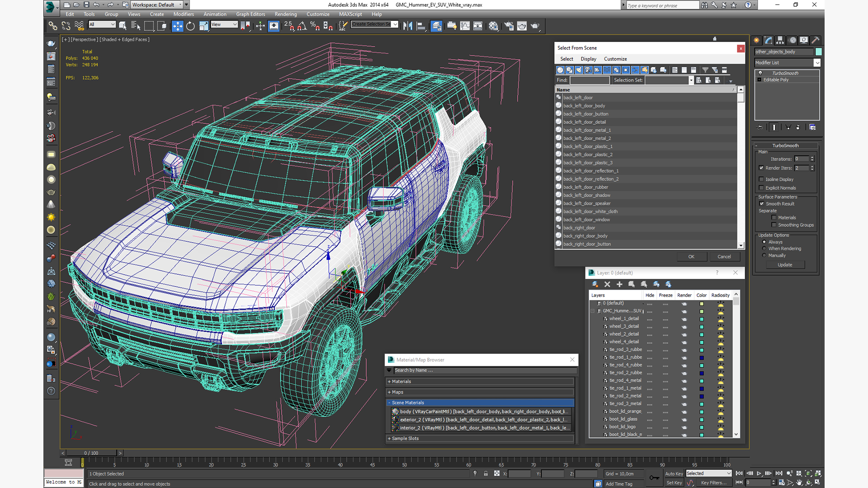This screenshot has width=868, height=488.
Task: Toggle Angle Snap in main toolbar
Action: point(302,26)
